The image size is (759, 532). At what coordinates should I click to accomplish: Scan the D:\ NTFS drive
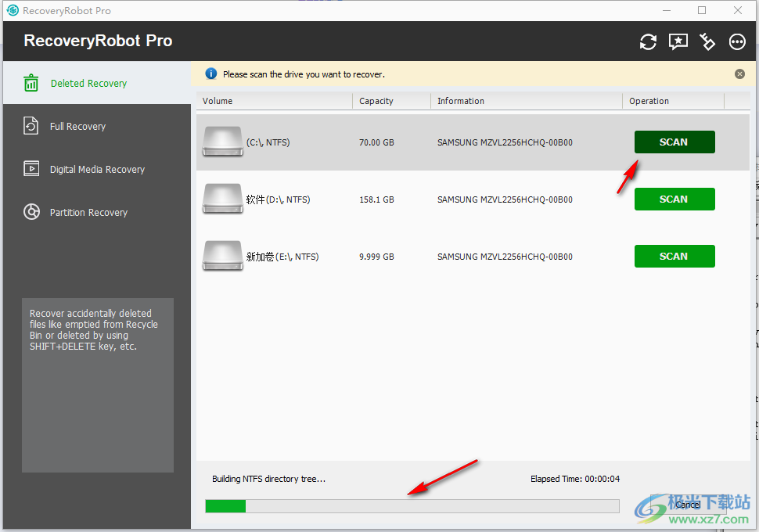pyautogui.click(x=674, y=199)
